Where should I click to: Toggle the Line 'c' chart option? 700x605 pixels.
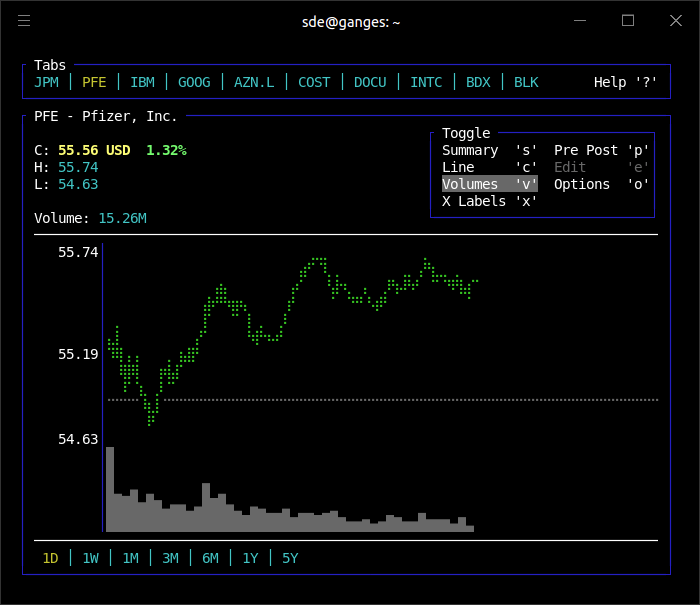click(x=490, y=167)
